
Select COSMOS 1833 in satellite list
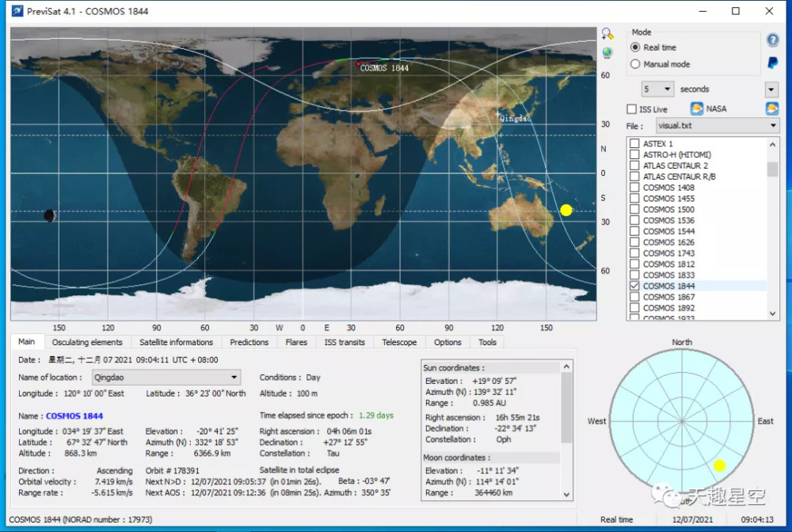click(x=668, y=275)
